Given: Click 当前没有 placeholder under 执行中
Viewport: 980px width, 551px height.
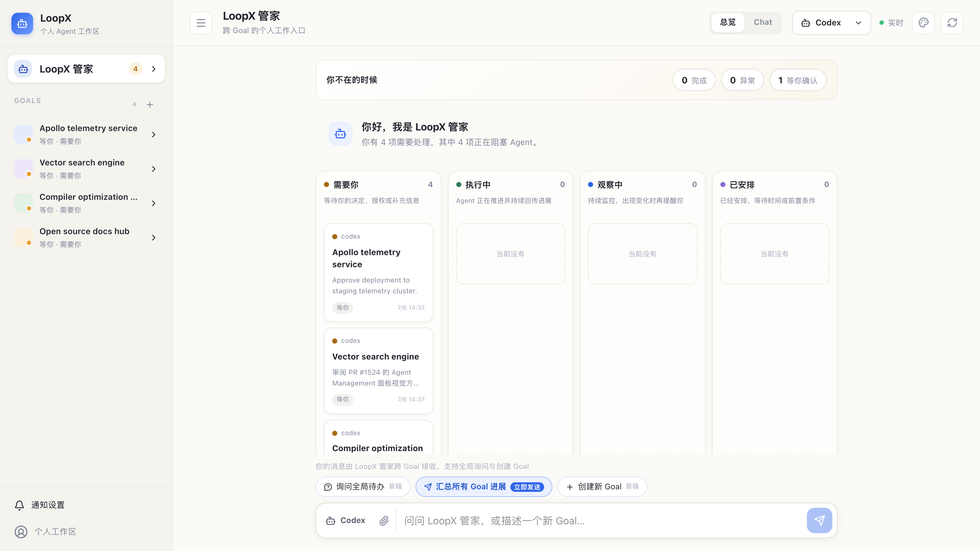Looking at the screenshot, I should pos(510,254).
